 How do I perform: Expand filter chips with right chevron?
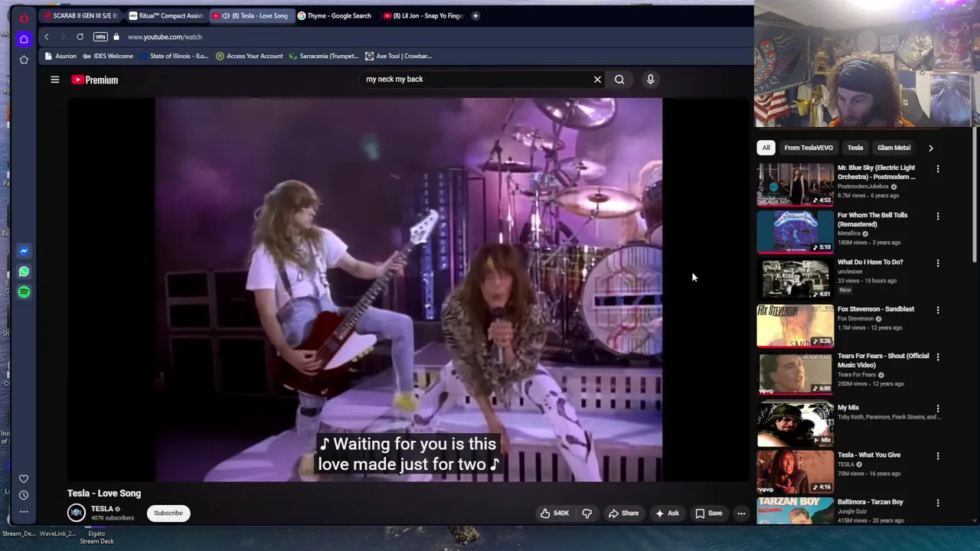point(931,148)
